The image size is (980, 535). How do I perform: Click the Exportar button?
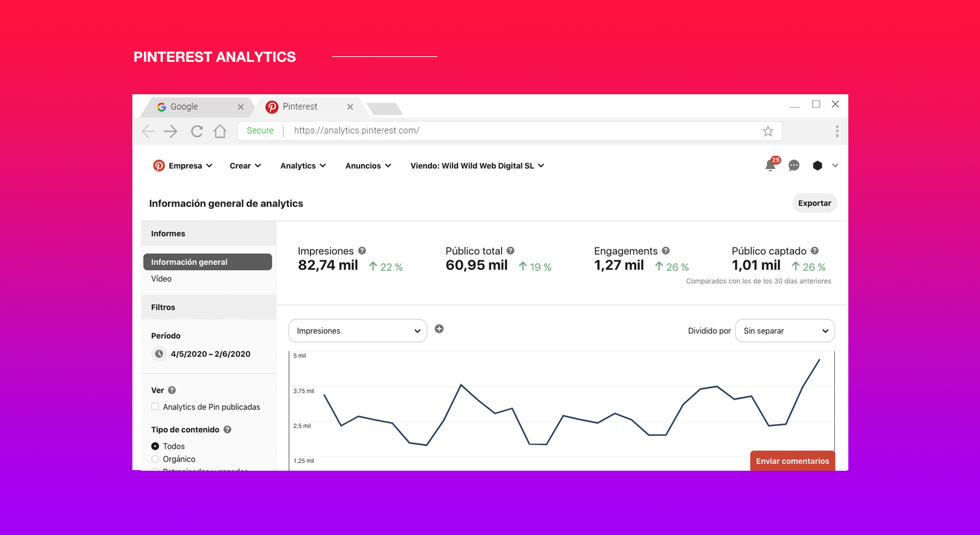[814, 203]
